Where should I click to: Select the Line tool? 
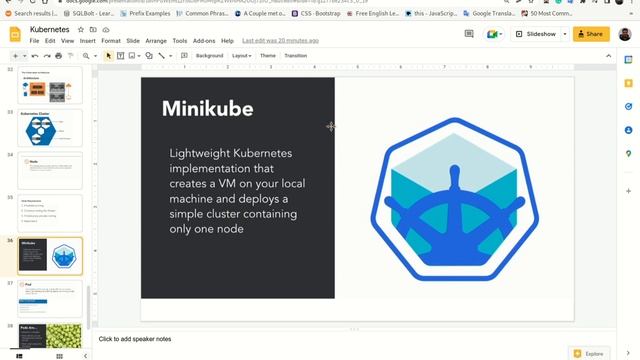[x=162, y=56]
